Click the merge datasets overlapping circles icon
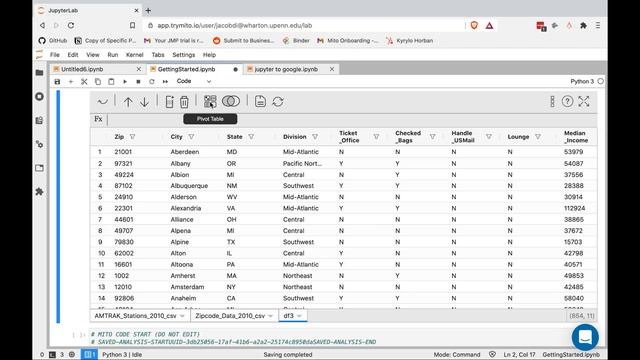This screenshot has height=360, width=640. click(x=231, y=101)
